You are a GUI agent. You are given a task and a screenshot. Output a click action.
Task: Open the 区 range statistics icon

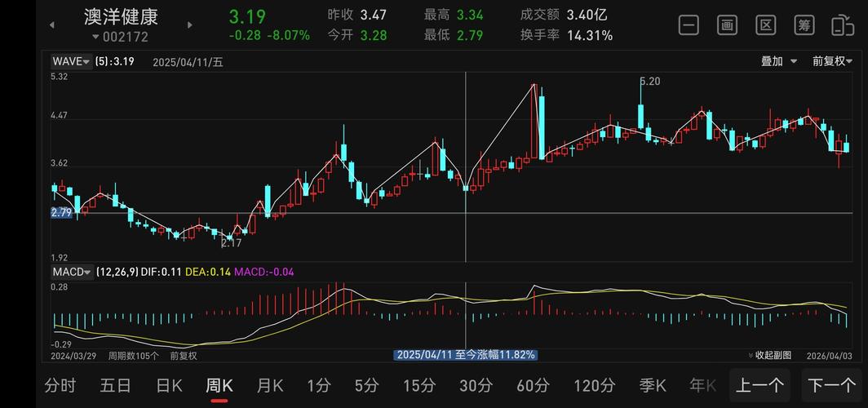[x=765, y=25]
